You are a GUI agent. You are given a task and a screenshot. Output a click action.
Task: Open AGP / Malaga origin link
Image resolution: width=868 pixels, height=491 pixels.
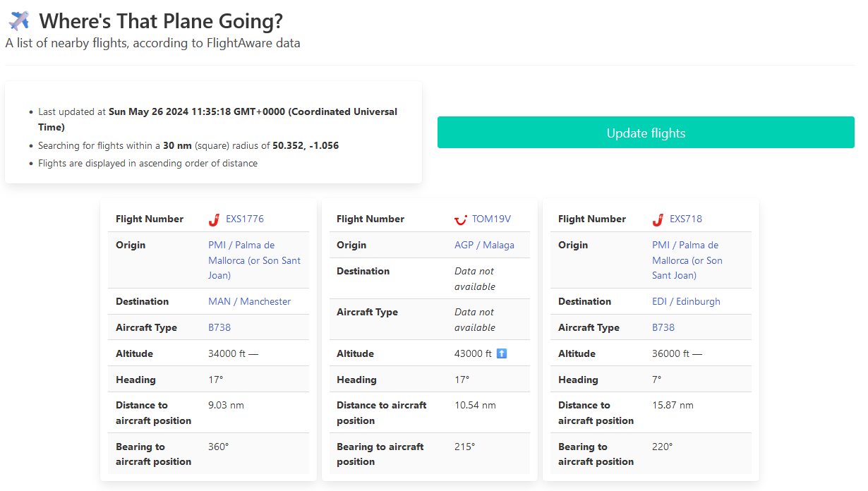coord(484,245)
